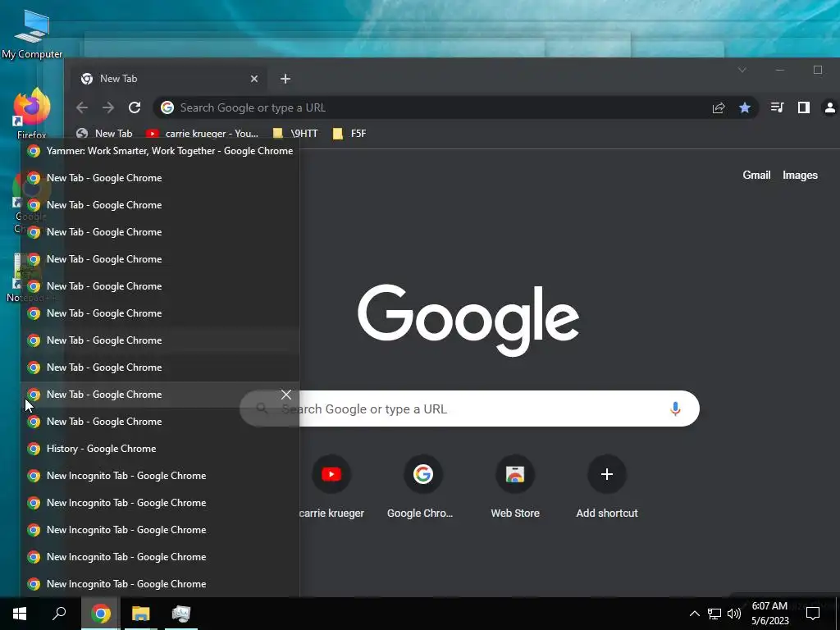840x630 pixels.
Task: Go forward using the forward arrow
Action: pos(108,107)
